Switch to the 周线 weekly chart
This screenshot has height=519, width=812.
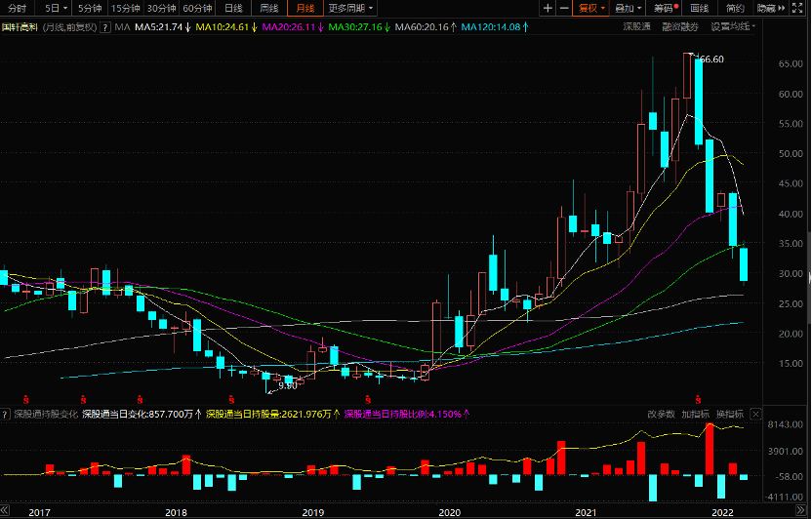click(268, 8)
